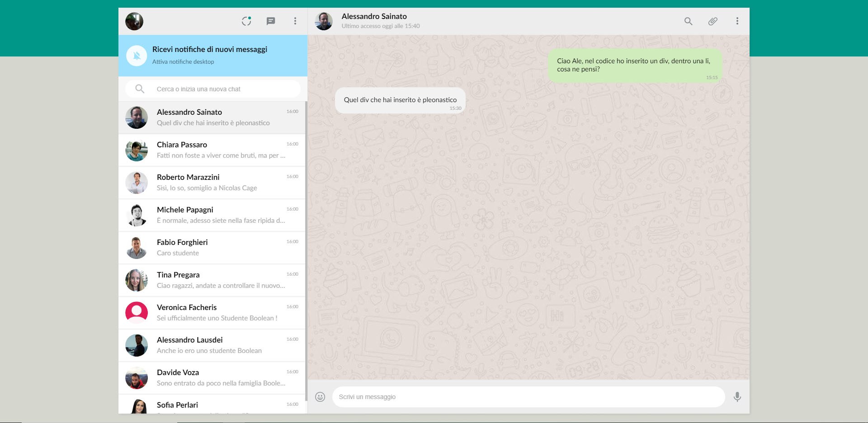
Task: Click the 'Scrivi un messaggio' input field
Action: (x=528, y=397)
